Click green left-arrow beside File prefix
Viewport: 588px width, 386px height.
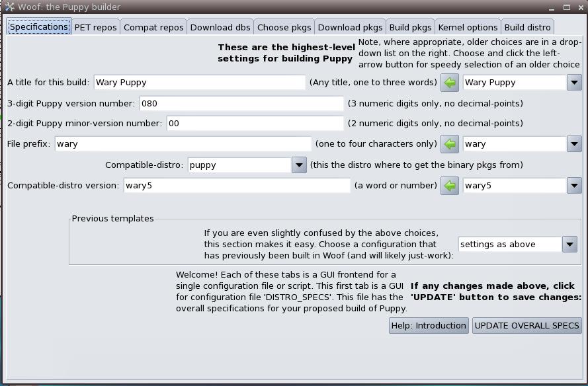(x=450, y=144)
